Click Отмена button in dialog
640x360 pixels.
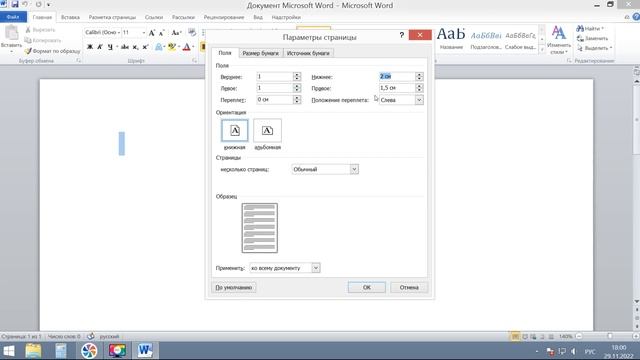pos(409,287)
